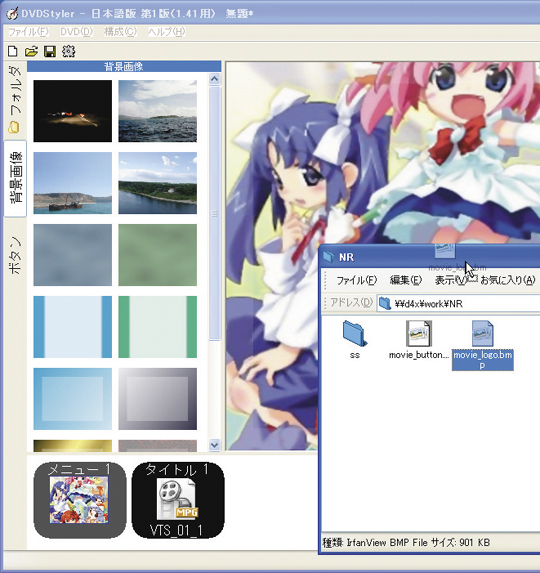
Task: Switch to the フォルダ side tab
Action: tap(15, 100)
